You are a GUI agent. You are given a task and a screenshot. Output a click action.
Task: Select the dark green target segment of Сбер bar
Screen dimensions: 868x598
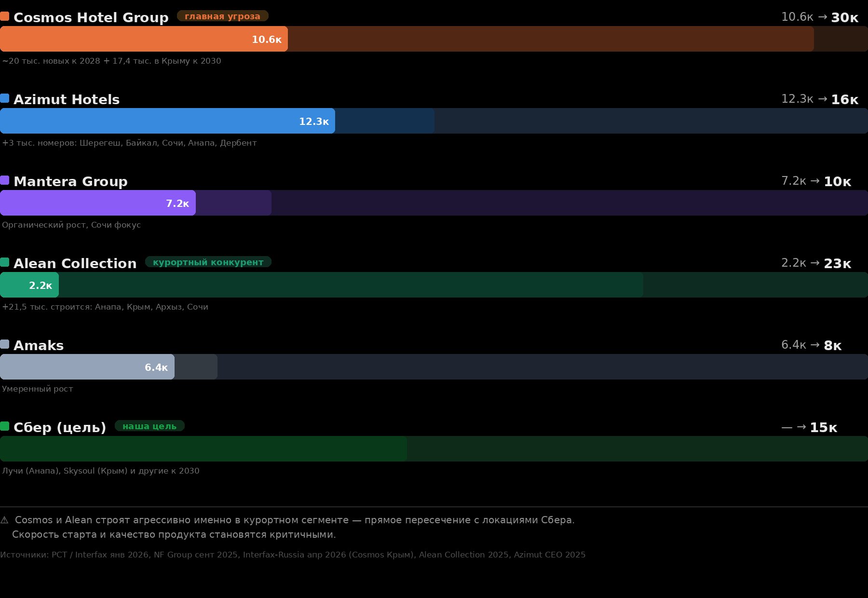coord(203,449)
